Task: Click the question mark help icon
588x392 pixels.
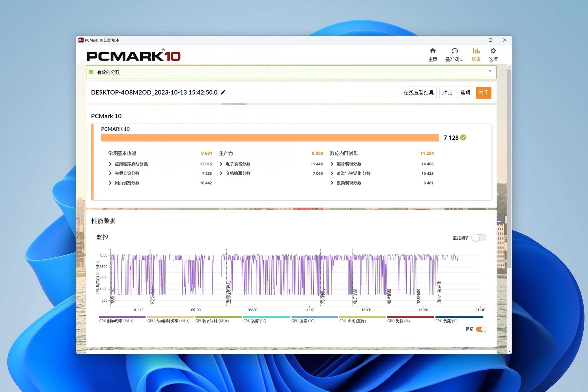Action: [x=490, y=72]
